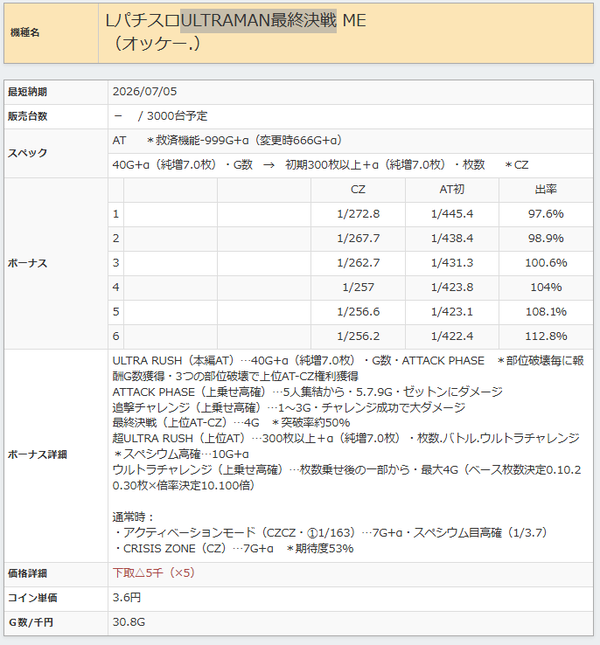Click the payout rate 112.8%

click(x=546, y=336)
